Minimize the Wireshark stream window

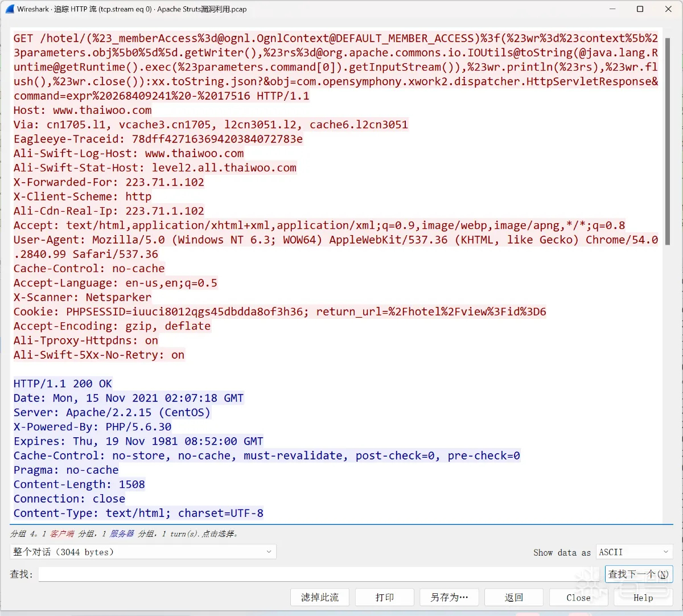[x=612, y=9]
